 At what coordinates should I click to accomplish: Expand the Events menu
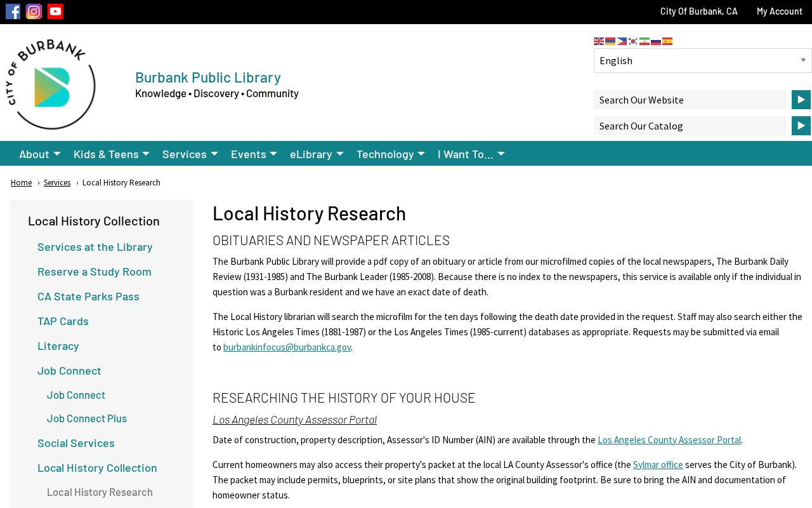pos(254,154)
